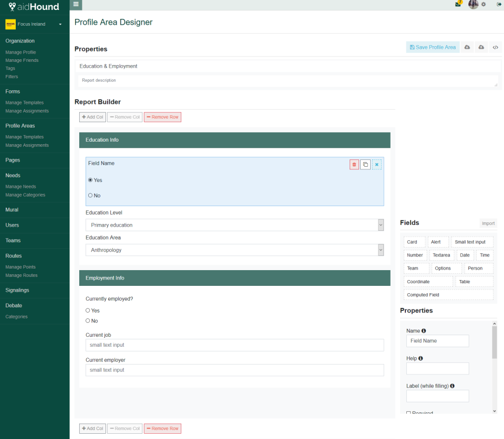The height and width of the screenshot is (439, 504).
Task: Open the notifications envelope icon
Action: (457, 4)
